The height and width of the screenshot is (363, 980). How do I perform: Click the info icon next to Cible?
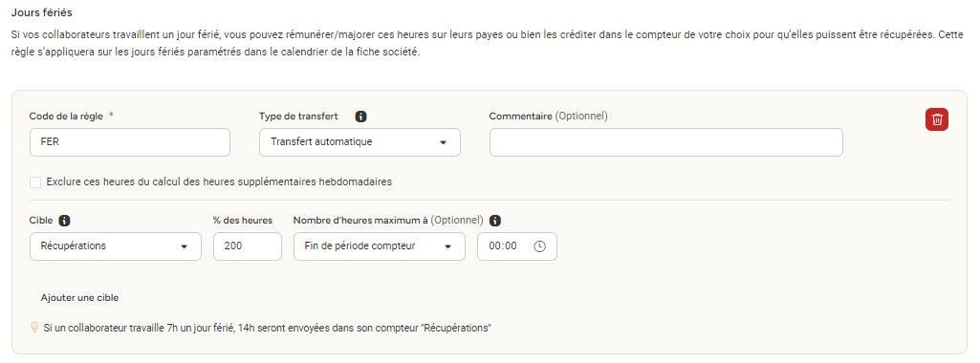(x=64, y=221)
